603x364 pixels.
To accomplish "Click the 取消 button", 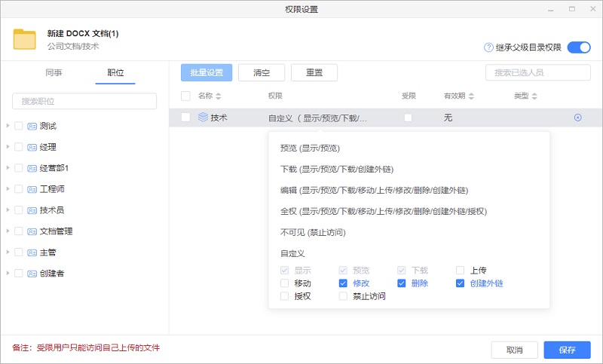I will pyautogui.click(x=514, y=350).
